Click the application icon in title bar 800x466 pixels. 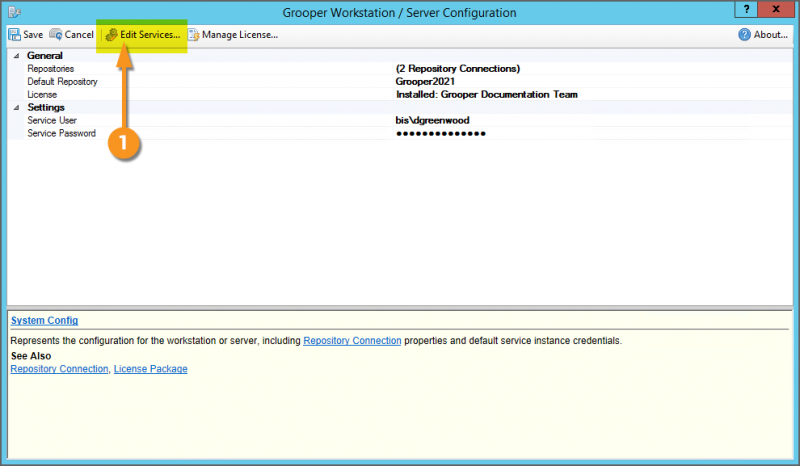click(x=14, y=12)
